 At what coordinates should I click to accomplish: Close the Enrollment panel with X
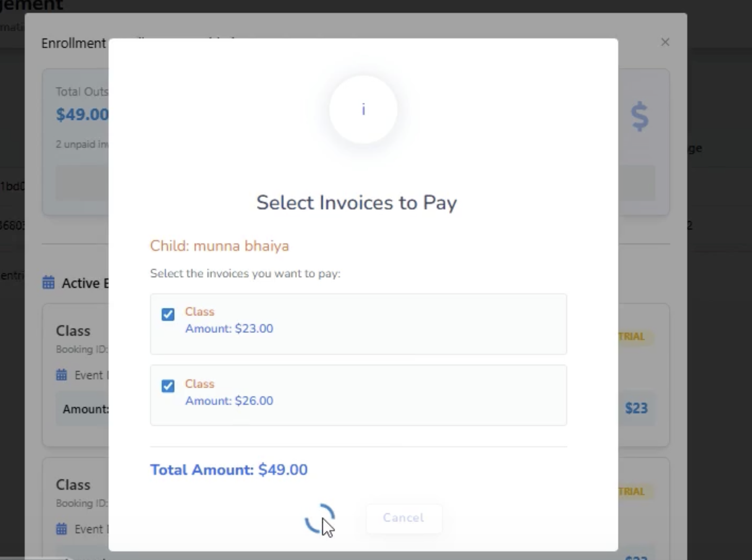(665, 42)
